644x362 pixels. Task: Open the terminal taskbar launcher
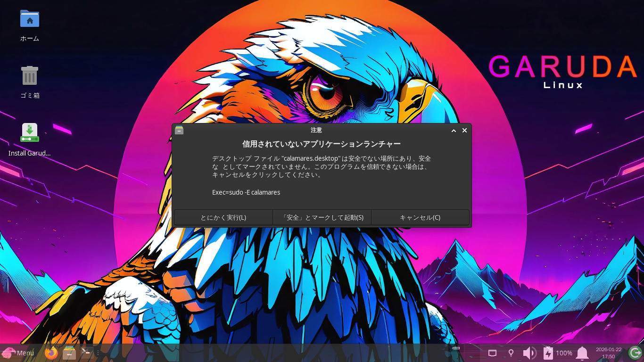tap(87, 353)
